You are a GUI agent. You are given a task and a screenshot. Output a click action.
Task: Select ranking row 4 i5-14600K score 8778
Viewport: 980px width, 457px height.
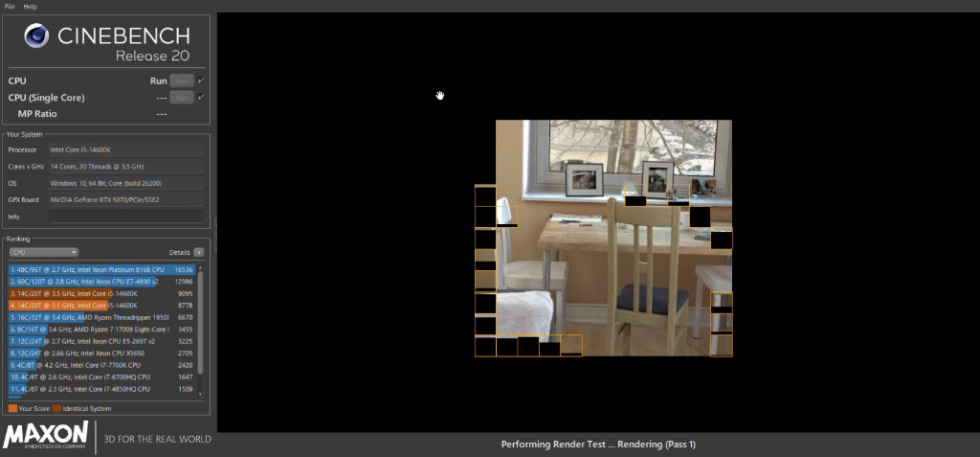[101, 306]
